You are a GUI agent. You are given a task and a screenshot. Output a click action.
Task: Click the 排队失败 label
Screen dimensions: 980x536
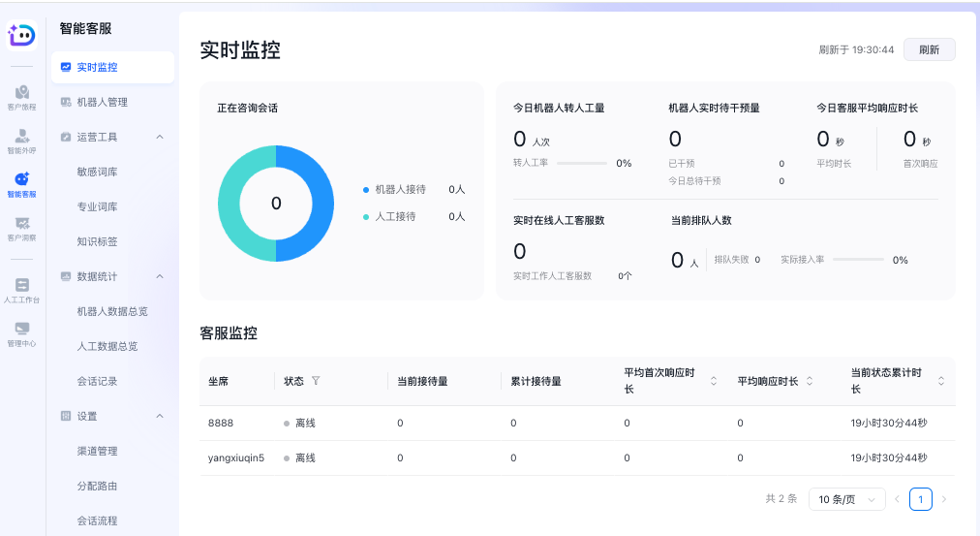click(731, 260)
